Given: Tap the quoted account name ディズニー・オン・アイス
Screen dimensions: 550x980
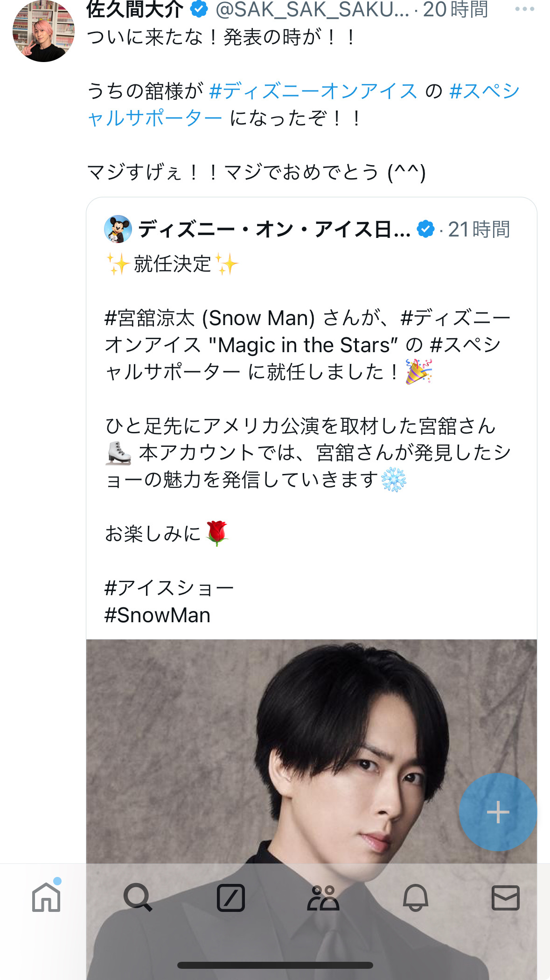Looking at the screenshot, I should [274, 229].
